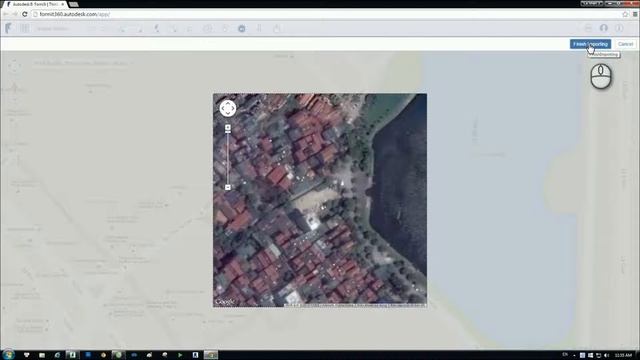
Task: Bookmark the page using the star icon
Action: coord(625,14)
